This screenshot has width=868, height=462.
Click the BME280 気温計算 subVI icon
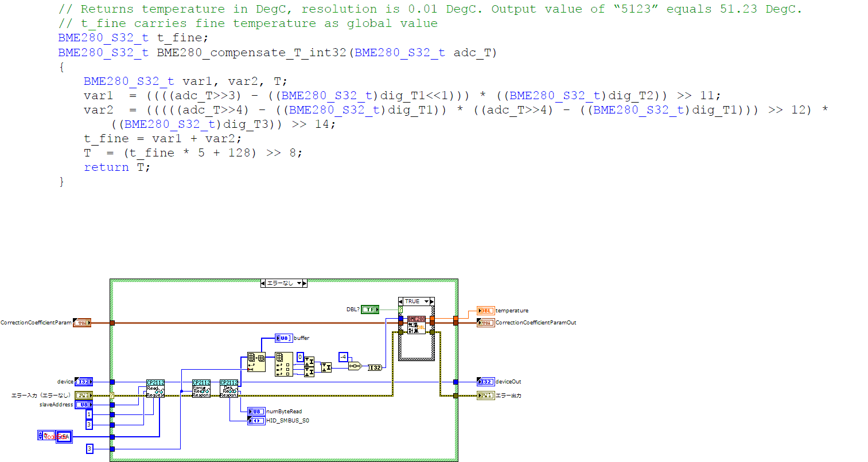(x=417, y=325)
